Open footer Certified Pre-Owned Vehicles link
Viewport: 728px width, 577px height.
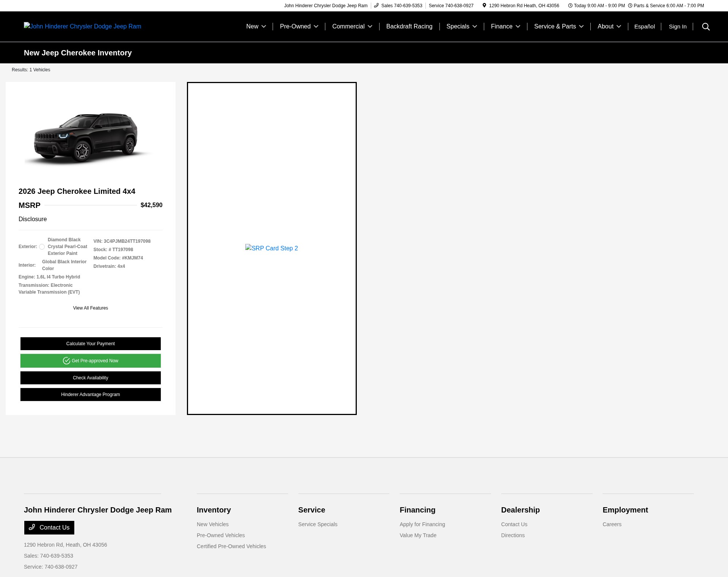point(231,546)
